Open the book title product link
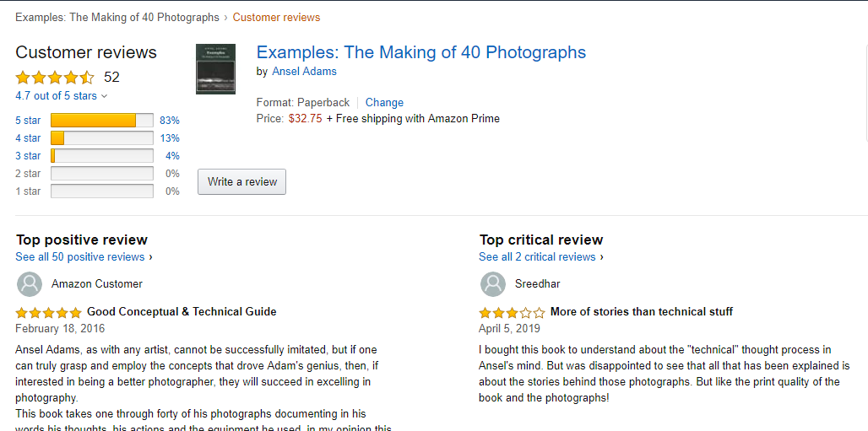The image size is (868, 431). point(420,52)
